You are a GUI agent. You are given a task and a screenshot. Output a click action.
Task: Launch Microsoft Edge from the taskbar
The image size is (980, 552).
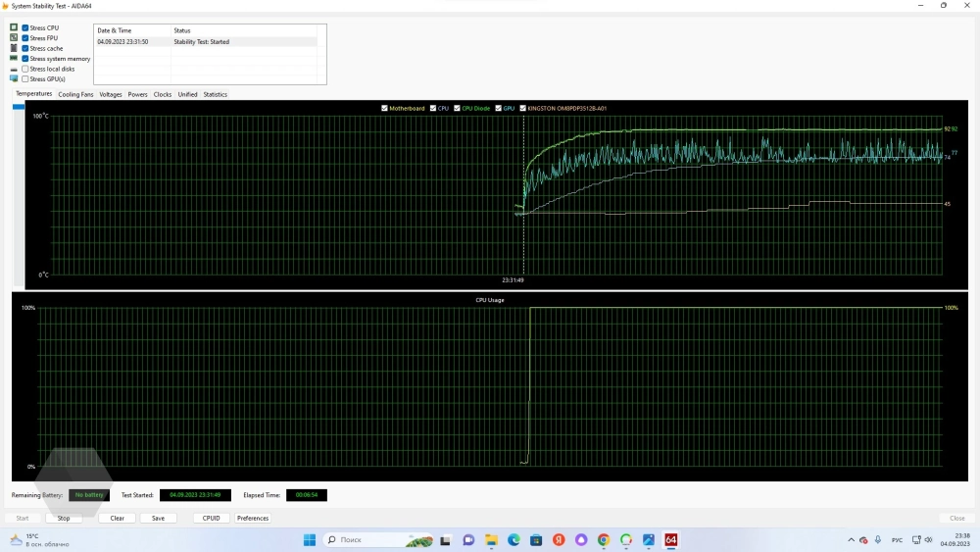tap(514, 540)
